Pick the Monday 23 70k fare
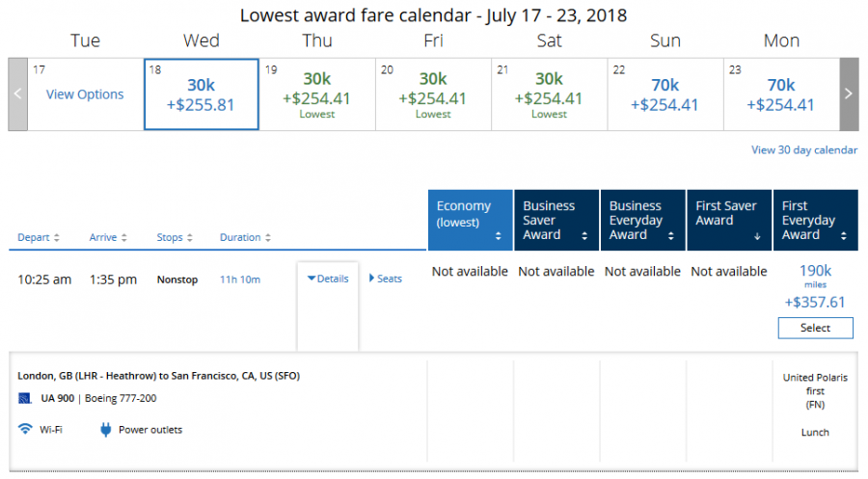 click(x=780, y=94)
